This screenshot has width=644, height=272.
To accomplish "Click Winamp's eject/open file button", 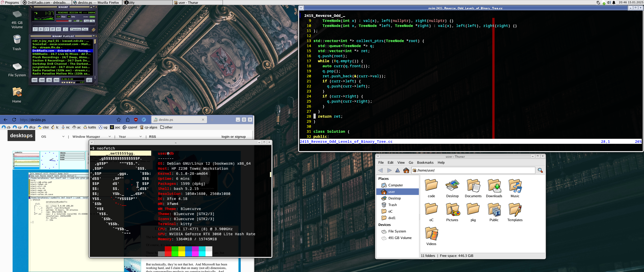I will click(x=65, y=29).
